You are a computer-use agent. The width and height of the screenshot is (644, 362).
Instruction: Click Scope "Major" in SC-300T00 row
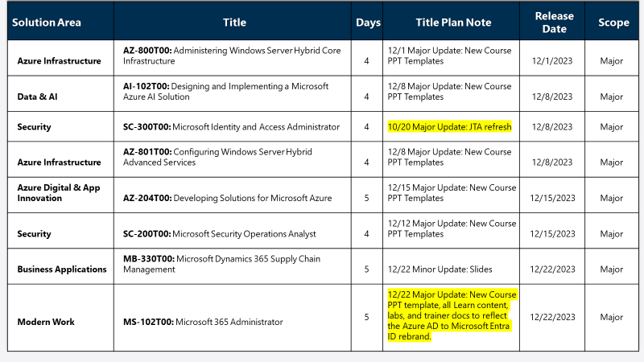click(x=611, y=127)
